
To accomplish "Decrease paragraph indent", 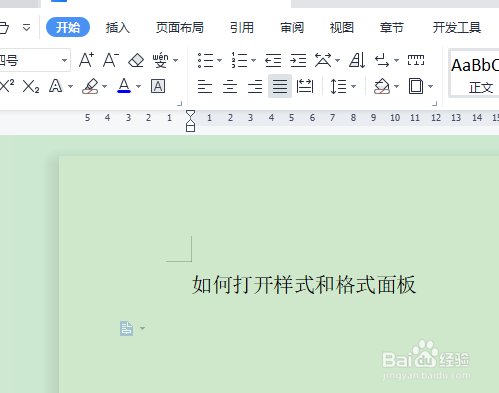I will [273, 60].
